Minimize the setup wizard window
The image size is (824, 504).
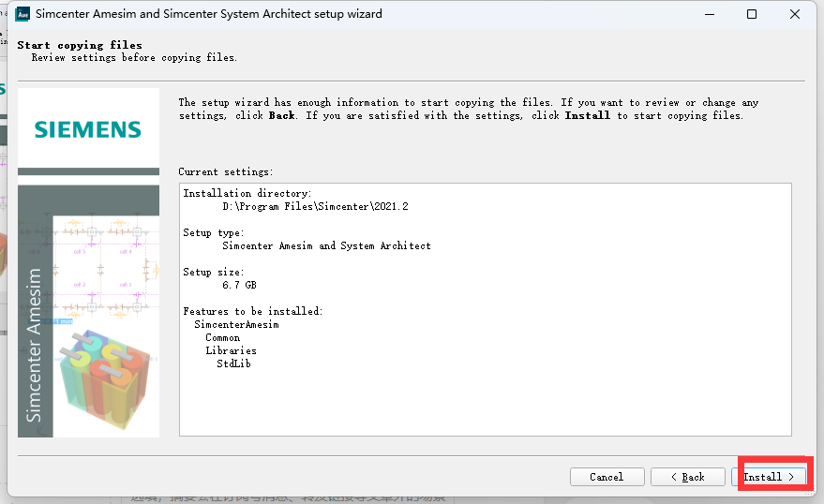[710, 14]
